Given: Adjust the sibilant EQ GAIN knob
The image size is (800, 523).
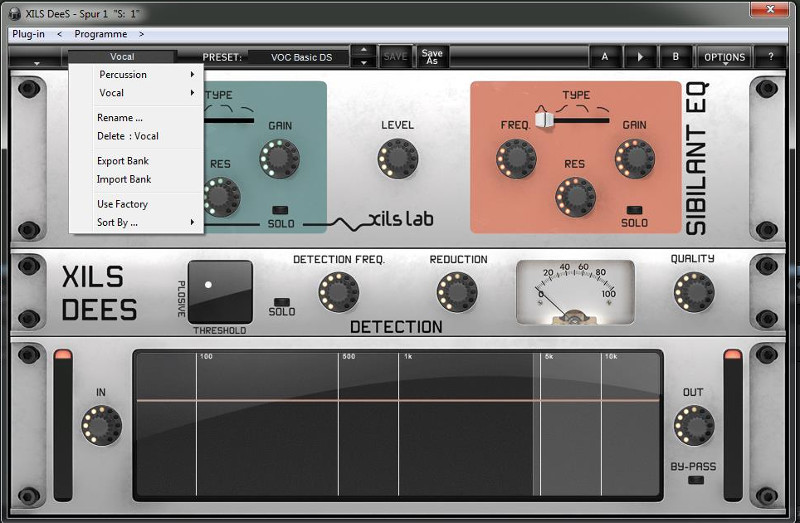Looking at the screenshot, I should point(634,159).
